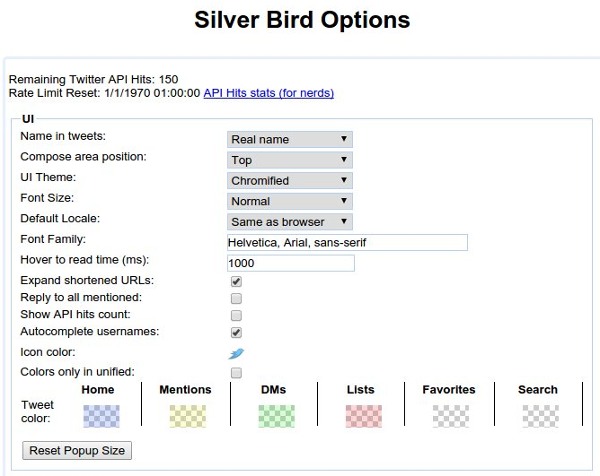Open Default Locale dropdown
Screen dimensions: 600x476
(290, 221)
